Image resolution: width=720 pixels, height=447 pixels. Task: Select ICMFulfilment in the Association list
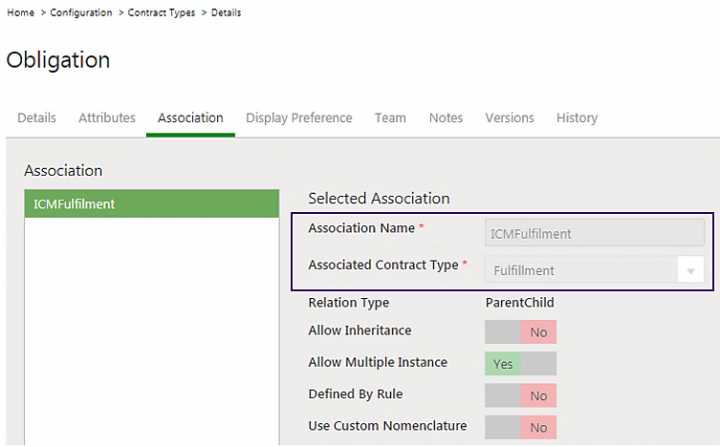[151, 204]
